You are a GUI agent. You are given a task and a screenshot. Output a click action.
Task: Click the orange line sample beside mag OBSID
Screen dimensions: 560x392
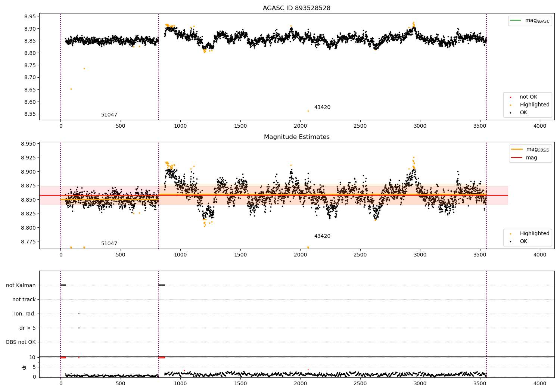coord(517,149)
